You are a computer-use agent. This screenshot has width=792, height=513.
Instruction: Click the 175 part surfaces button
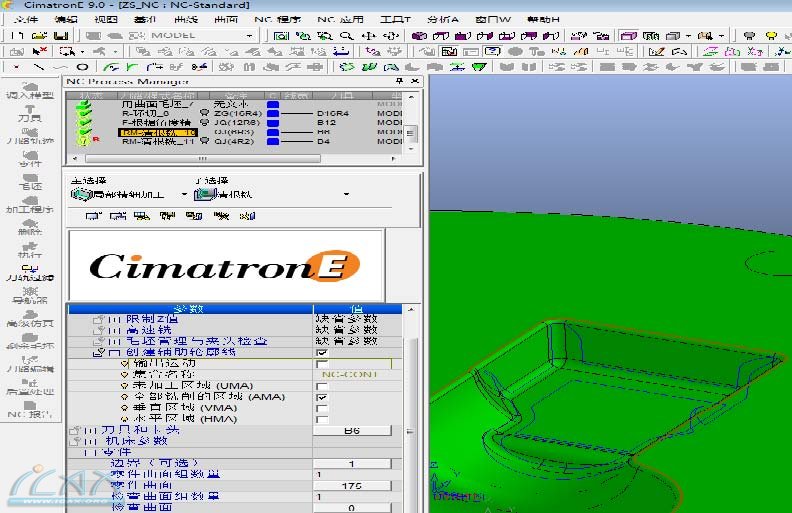click(x=352, y=486)
